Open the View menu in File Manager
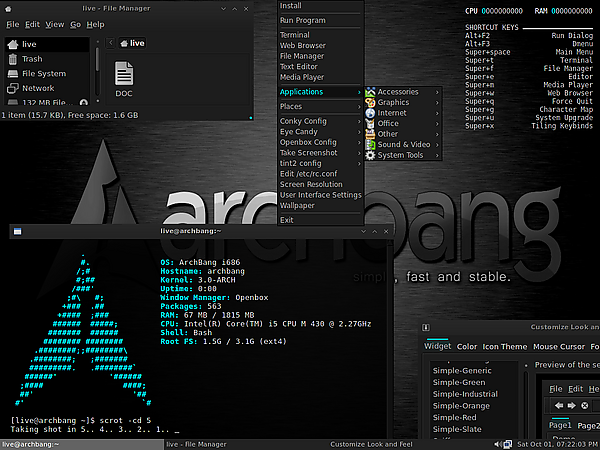This screenshot has height=450, width=600. [x=54, y=23]
